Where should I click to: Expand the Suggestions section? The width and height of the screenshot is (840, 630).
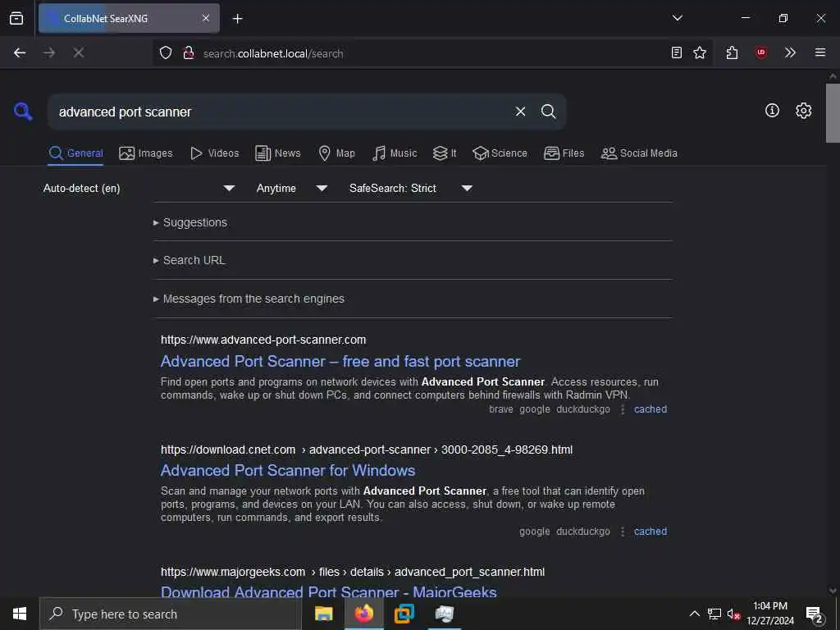coord(190,222)
